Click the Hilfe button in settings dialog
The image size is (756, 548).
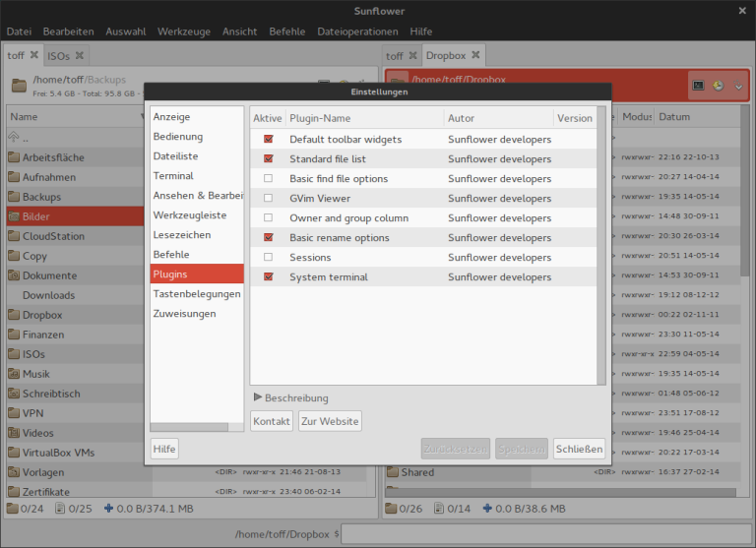click(164, 449)
